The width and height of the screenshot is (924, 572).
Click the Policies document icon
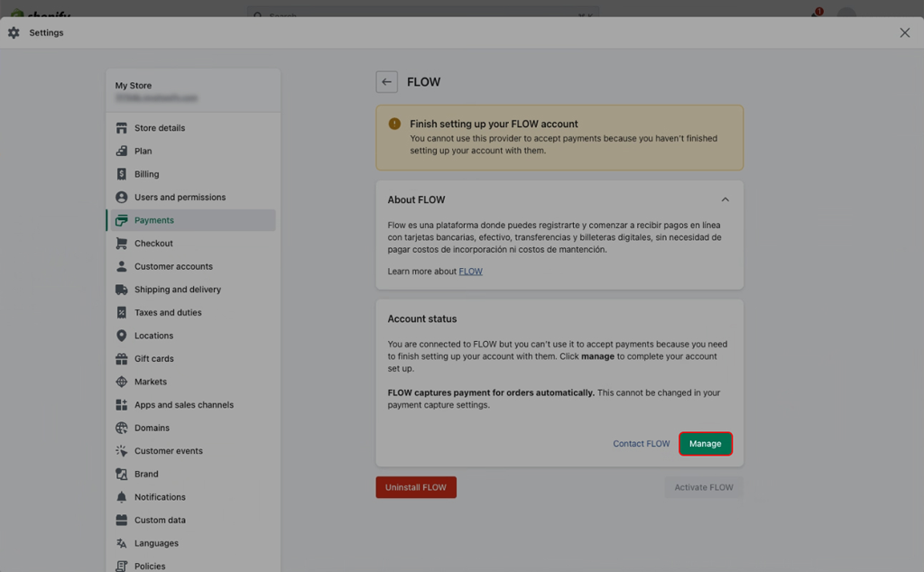(122, 566)
